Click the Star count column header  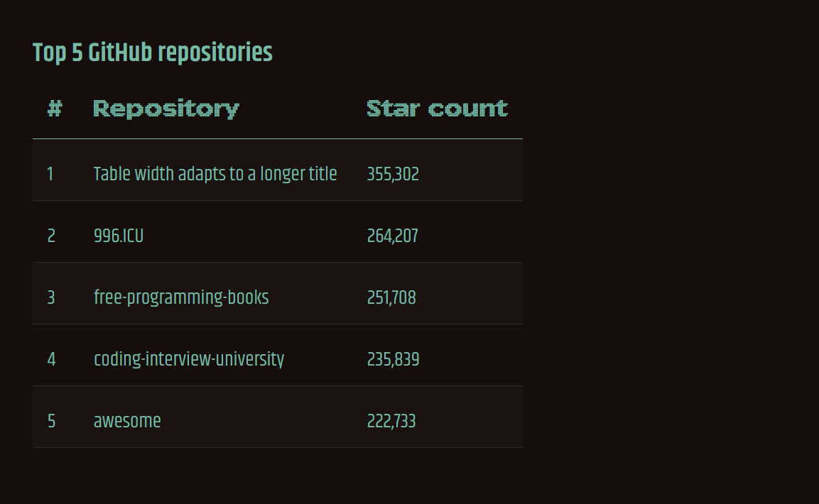pyautogui.click(x=437, y=109)
